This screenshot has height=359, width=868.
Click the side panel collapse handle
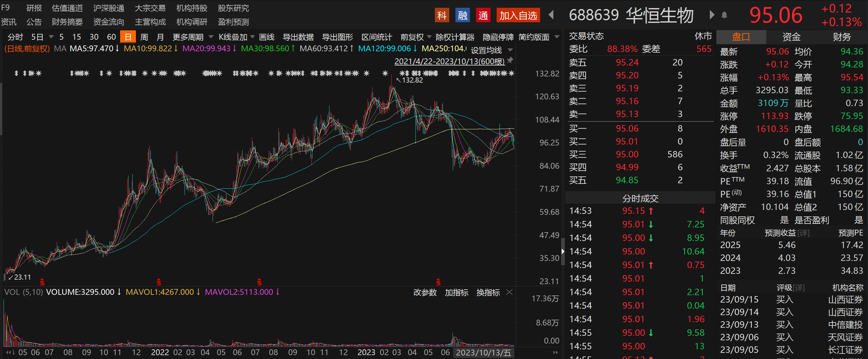pos(562,251)
